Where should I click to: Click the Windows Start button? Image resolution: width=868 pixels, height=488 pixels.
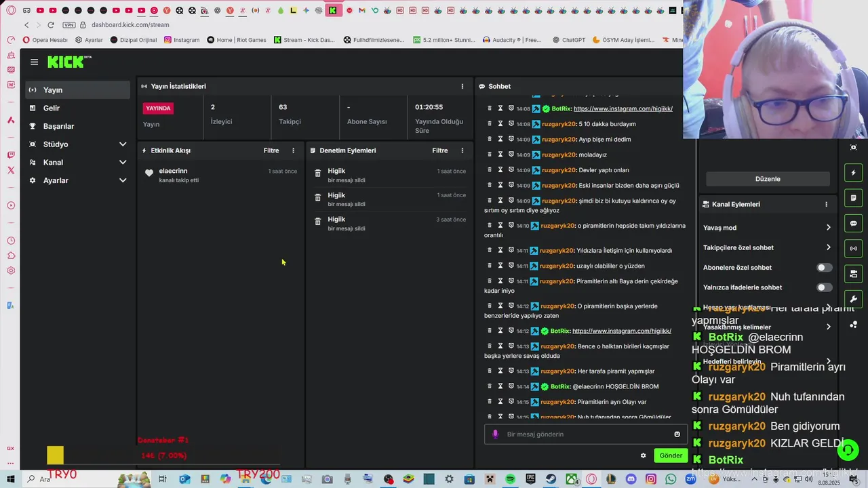[x=10, y=479]
